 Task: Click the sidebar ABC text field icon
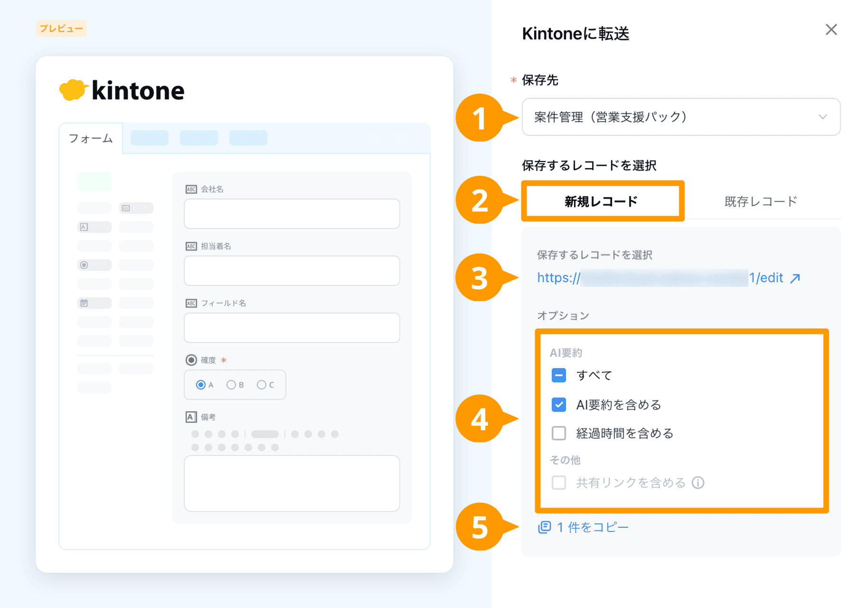(x=126, y=208)
